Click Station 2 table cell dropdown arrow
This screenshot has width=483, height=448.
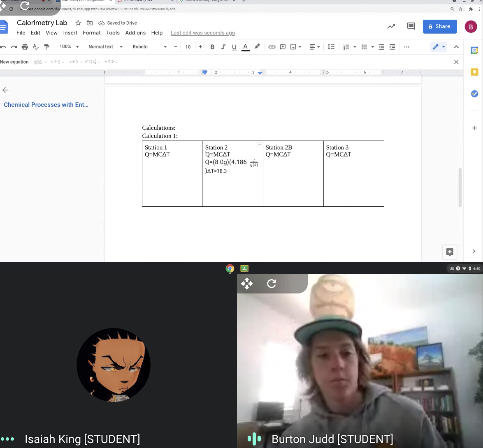click(x=259, y=145)
